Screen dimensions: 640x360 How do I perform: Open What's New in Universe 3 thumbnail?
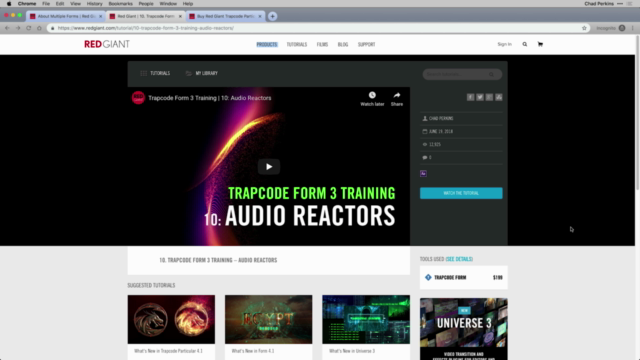tap(366, 319)
